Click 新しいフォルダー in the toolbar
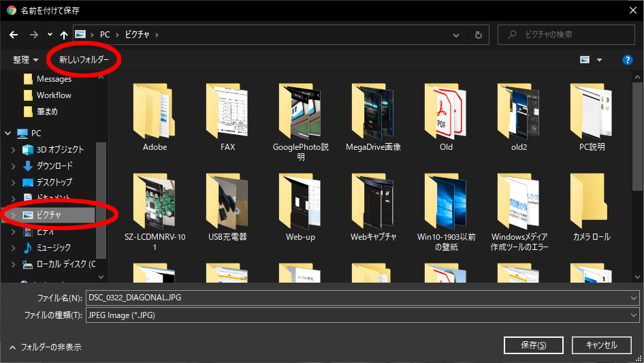 84,60
